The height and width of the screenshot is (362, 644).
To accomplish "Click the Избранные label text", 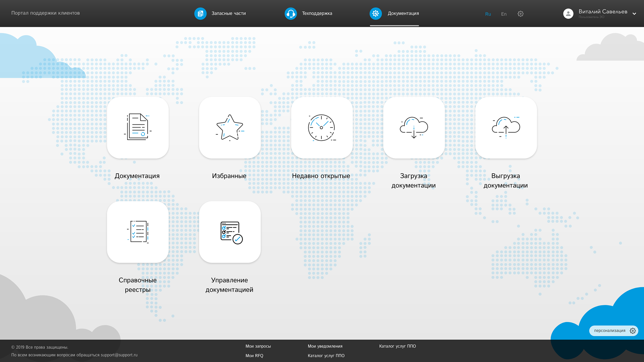I will 229,176.
